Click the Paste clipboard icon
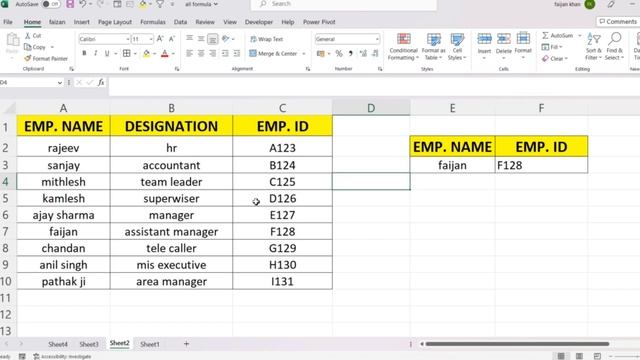Screen dimensions: 640x360 click(12, 41)
